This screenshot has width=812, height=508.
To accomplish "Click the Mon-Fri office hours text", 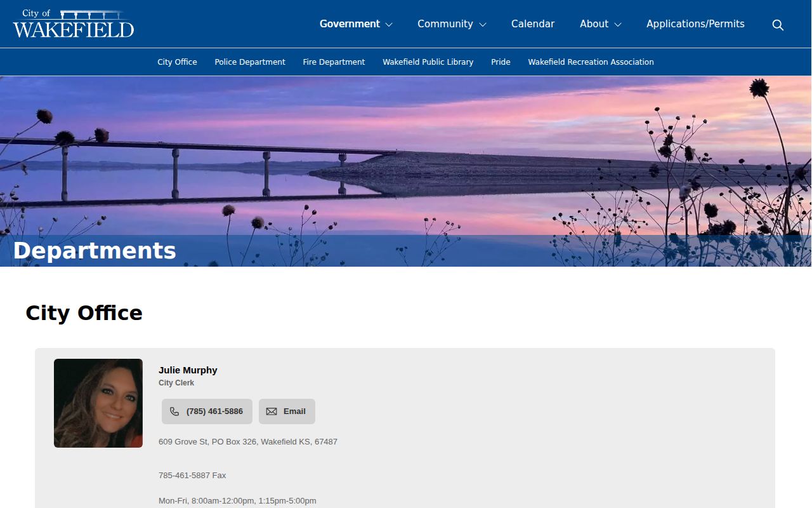I will [237, 501].
